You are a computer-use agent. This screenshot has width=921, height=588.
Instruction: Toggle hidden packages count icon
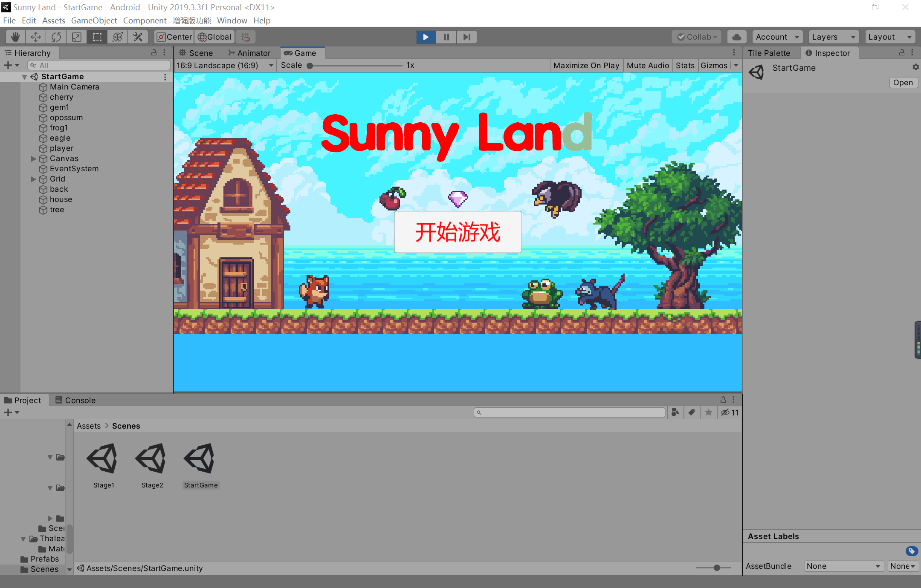tap(730, 412)
